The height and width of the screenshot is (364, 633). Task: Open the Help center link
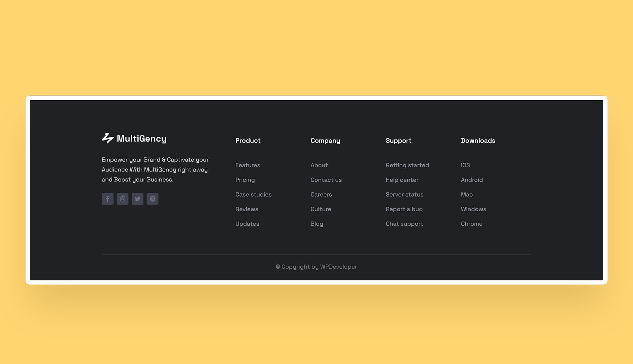coord(402,180)
